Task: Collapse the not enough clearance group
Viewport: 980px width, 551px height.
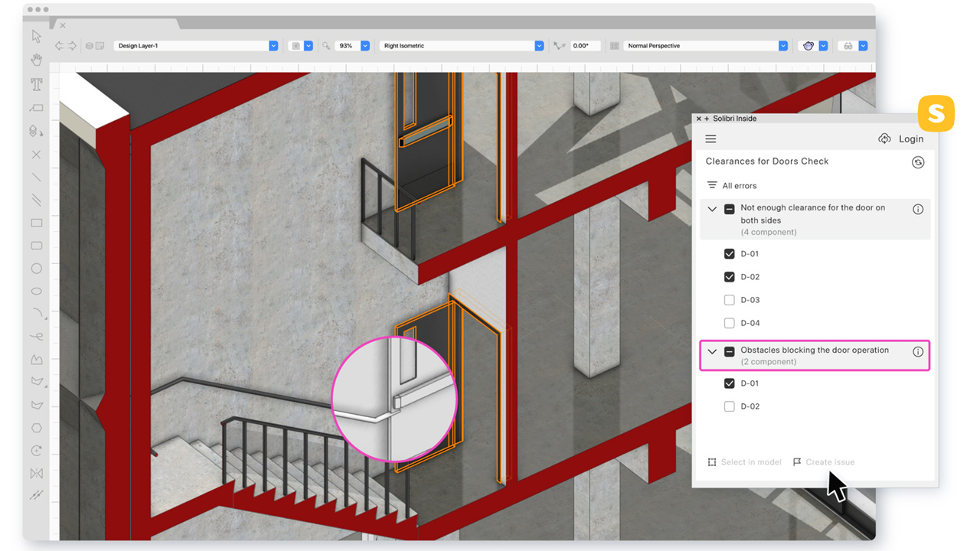Action: [x=712, y=209]
